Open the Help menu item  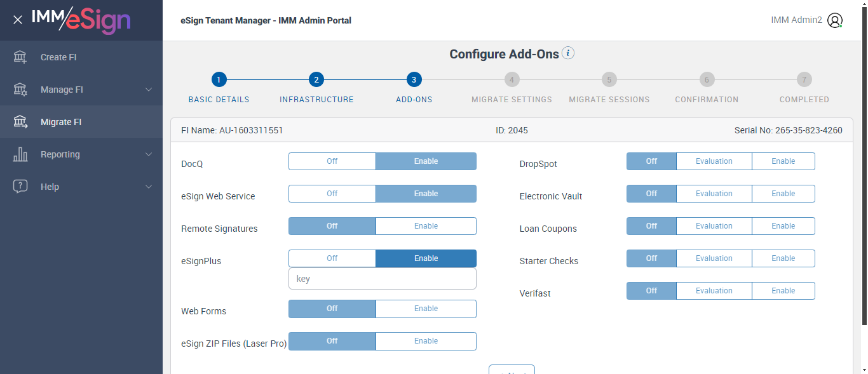[81, 187]
